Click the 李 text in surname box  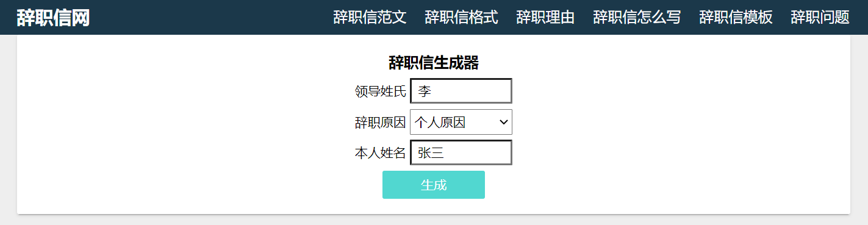click(x=425, y=91)
